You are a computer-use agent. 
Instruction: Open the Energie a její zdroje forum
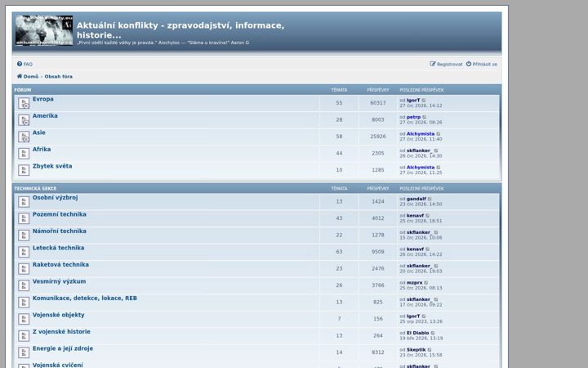coord(63,348)
